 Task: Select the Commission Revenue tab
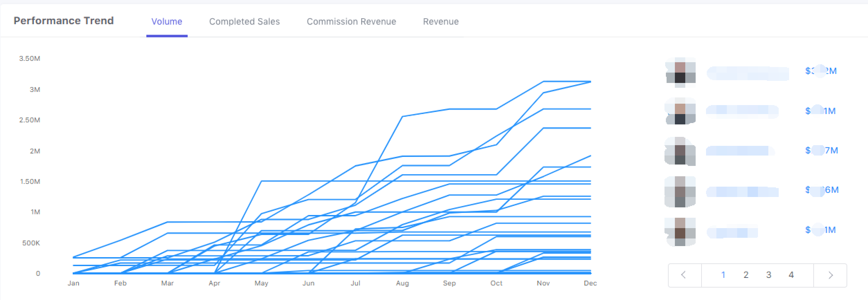(x=351, y=21)
